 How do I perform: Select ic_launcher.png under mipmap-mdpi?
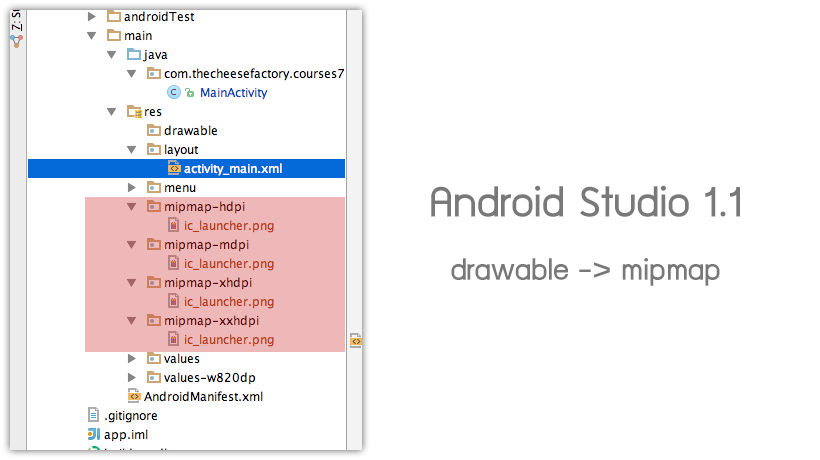pos(229,264)
